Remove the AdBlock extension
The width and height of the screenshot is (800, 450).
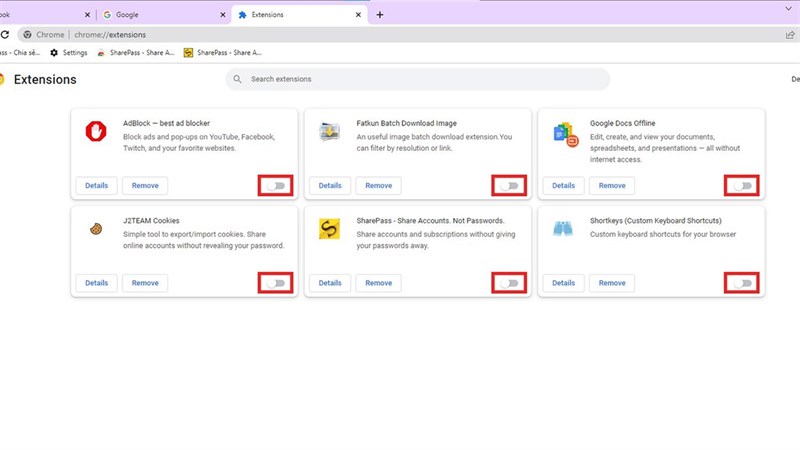pos(145,186)
